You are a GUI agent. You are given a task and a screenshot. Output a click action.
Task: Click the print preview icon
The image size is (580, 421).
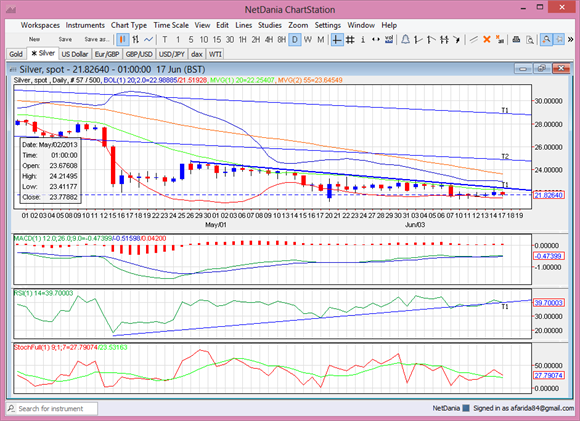(530, 39)
